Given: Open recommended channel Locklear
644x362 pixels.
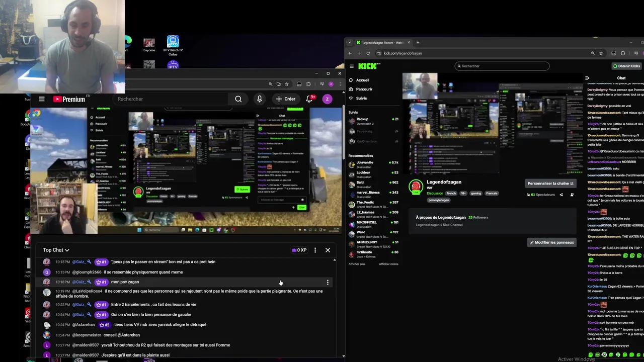Looking at the screenshot, I should [373, 174].
